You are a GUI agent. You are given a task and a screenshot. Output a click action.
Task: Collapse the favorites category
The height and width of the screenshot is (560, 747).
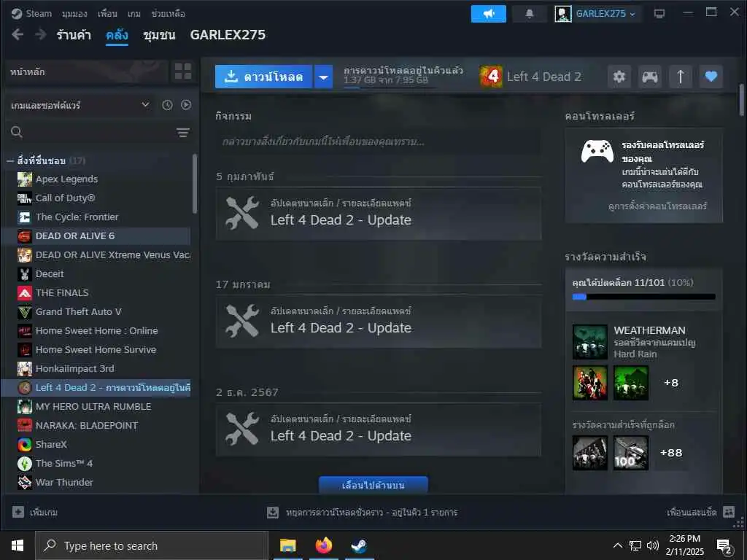10,161
